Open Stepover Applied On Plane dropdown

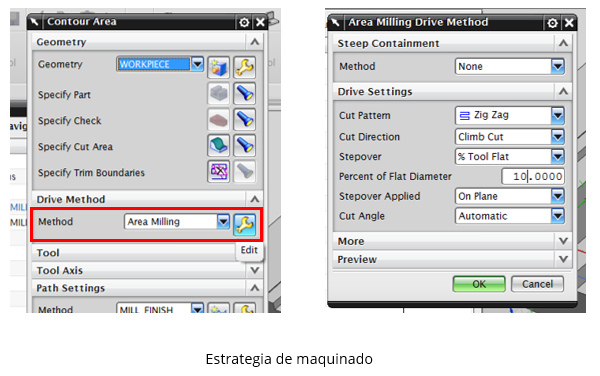(558, 196)
